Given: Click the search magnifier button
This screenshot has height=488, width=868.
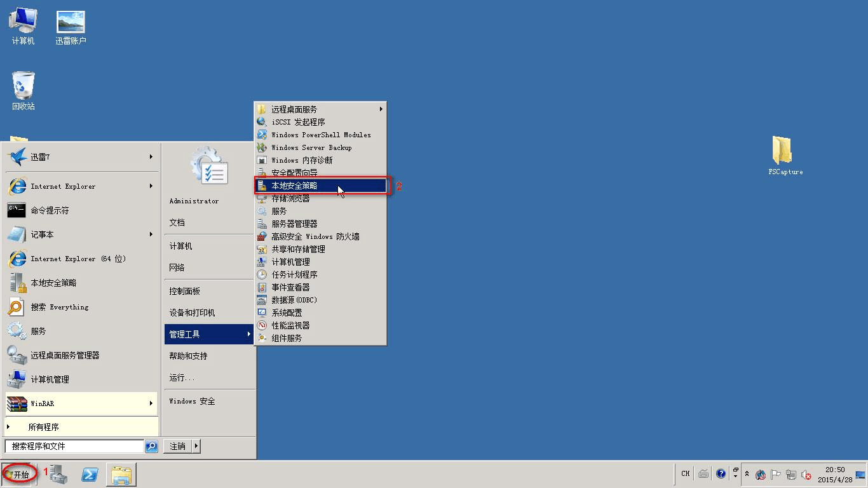Looking at the screenshot, I should [x=151, y=446].
